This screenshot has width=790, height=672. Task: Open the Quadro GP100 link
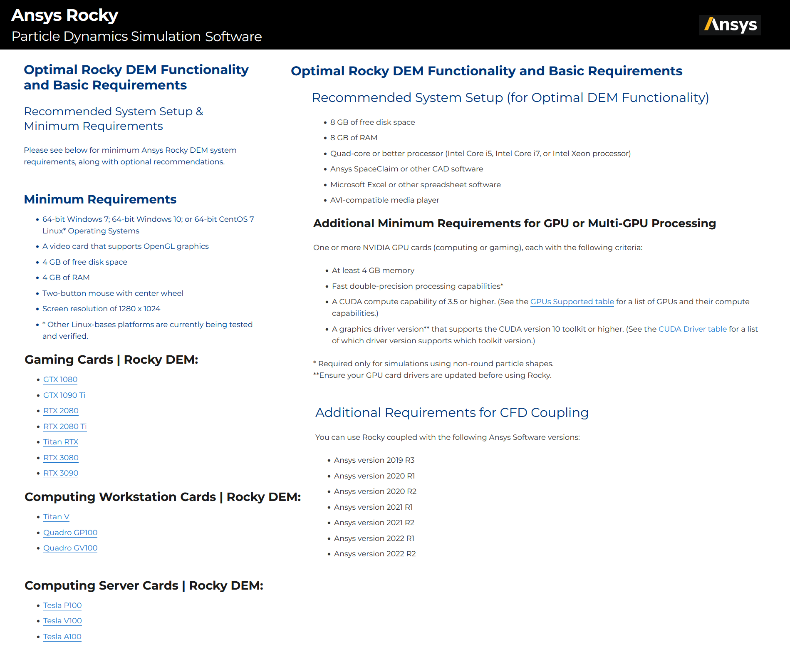tap(70, 533)
